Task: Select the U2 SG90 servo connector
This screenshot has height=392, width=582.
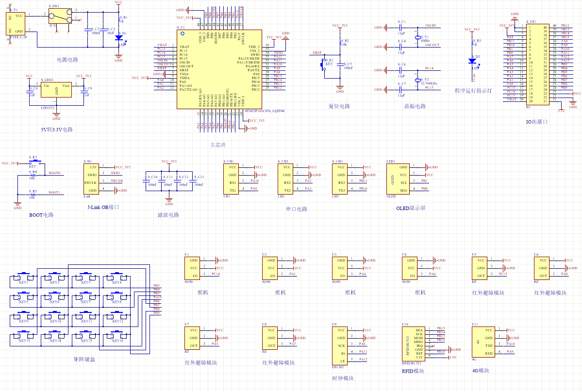Action: click(269, 268)
